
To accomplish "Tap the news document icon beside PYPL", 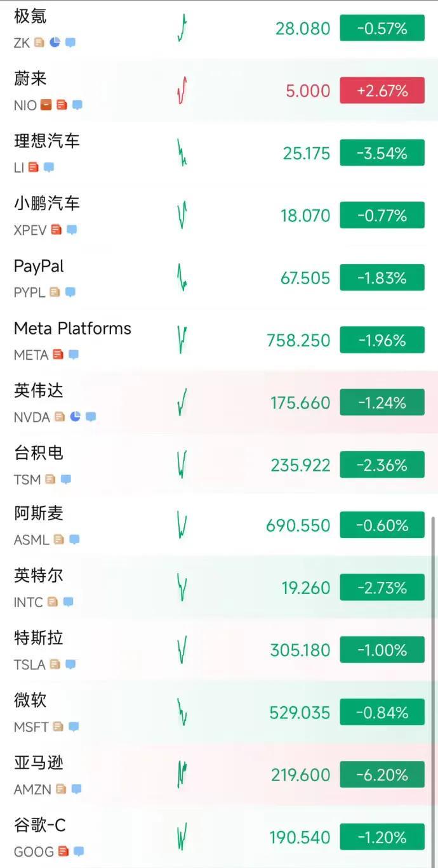I will point(55,292).
